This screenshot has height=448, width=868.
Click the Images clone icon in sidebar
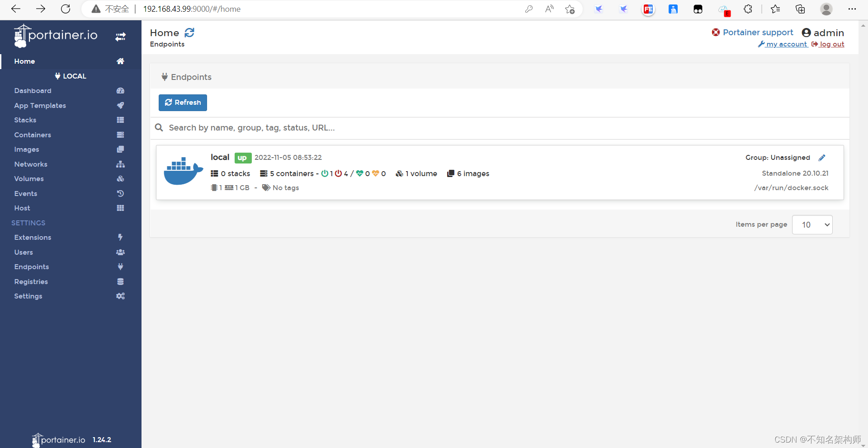pos(120,149)
